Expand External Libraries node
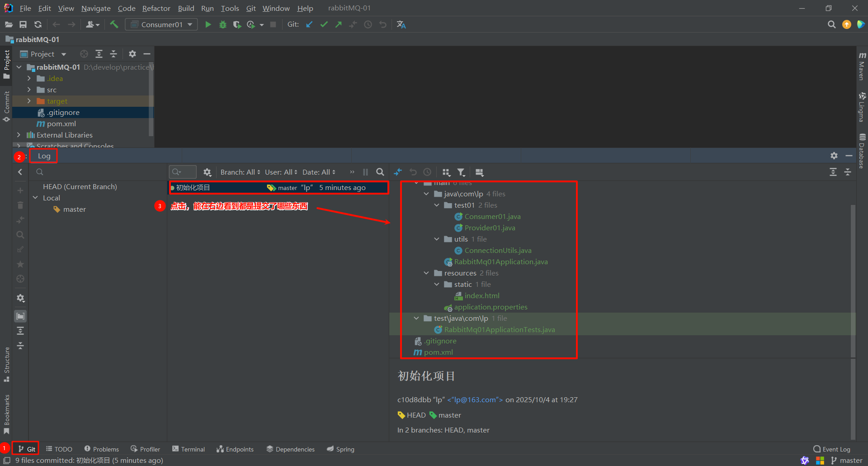 19,135
